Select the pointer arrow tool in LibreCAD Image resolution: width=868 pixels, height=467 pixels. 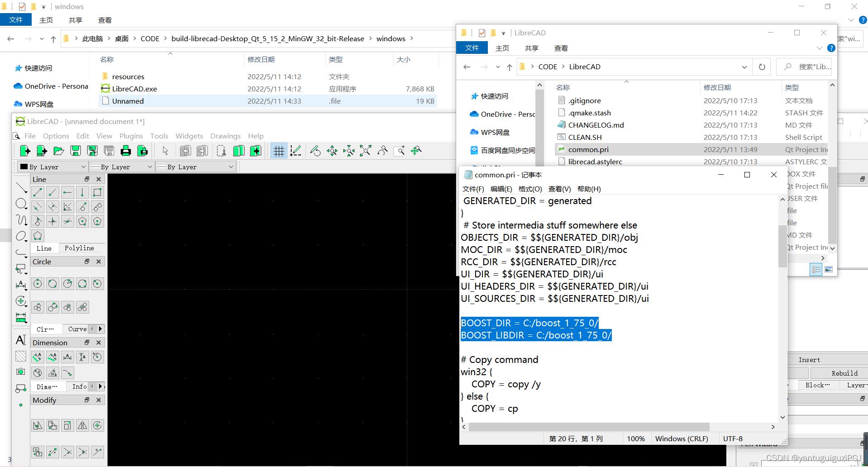[165, 151]
